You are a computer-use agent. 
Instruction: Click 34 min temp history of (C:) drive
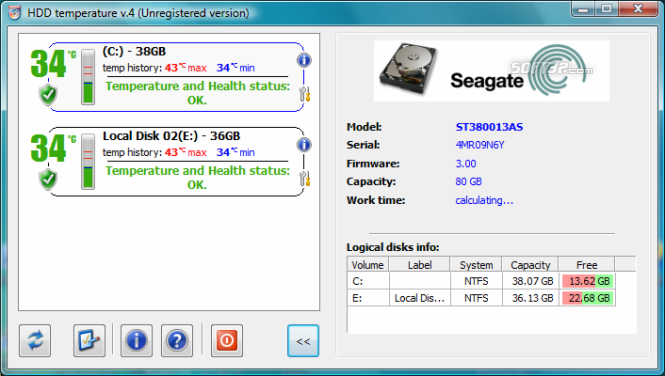235,68
